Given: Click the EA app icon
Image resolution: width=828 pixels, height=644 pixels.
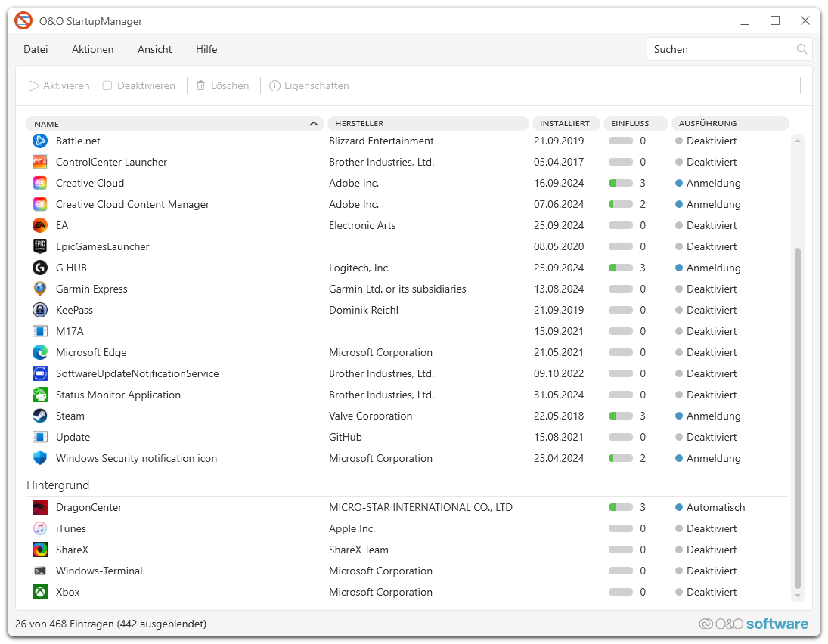Looking at the screenshot, I should tap(40, 225).
